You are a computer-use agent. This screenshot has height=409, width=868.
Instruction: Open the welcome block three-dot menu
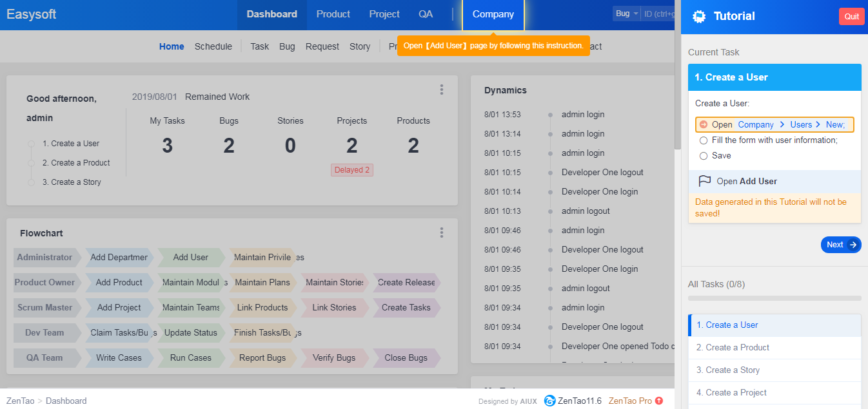(441, 90)
